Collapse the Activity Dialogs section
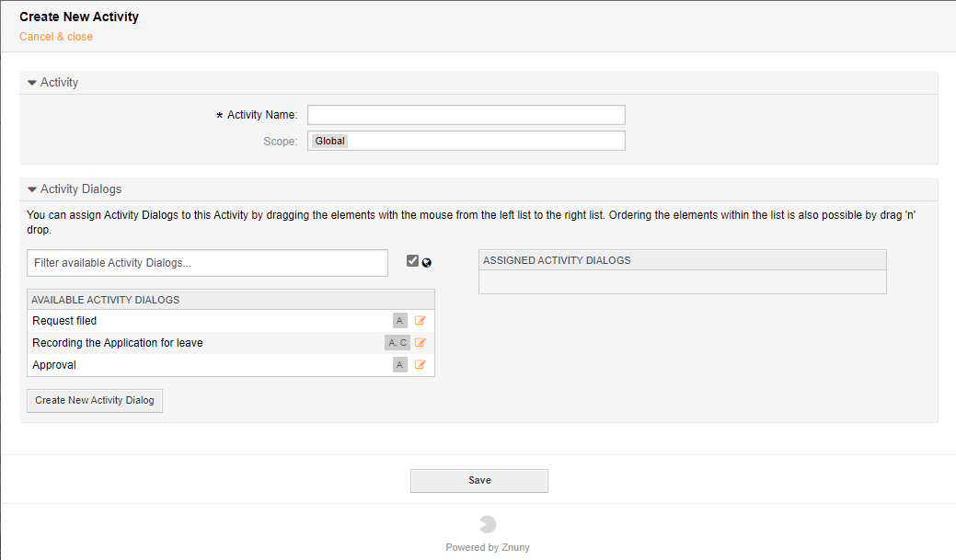Viewport: 956px width, 560px height. point(32,189)
